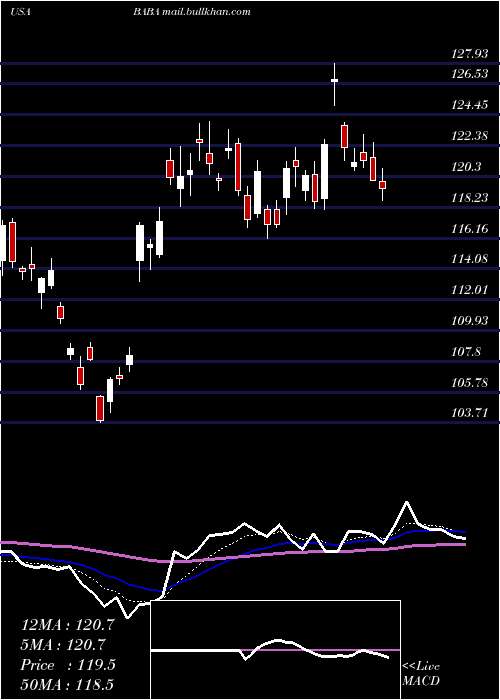
Task: Click the Price : 119.5 readout
Action: point(68,665)
